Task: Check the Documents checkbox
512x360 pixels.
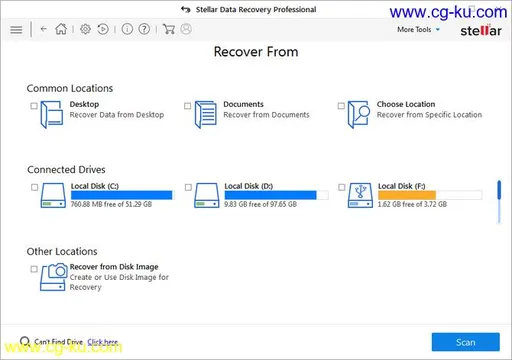Action: pos(188,106)
